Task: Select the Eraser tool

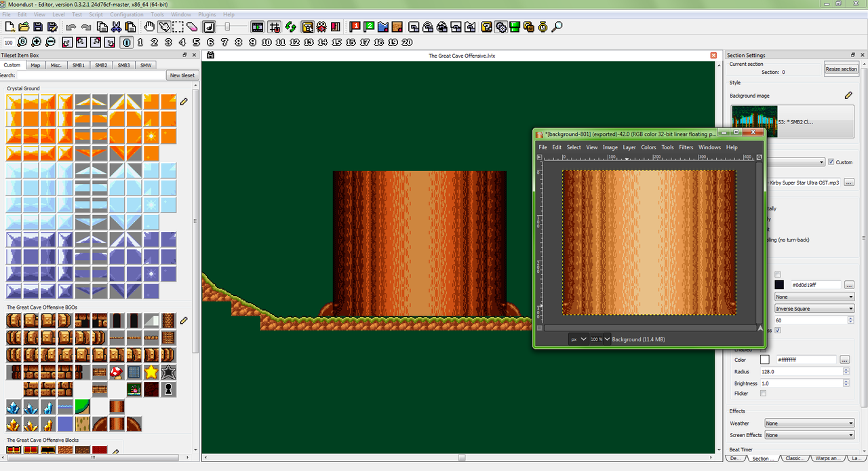Action: (192, 27)
